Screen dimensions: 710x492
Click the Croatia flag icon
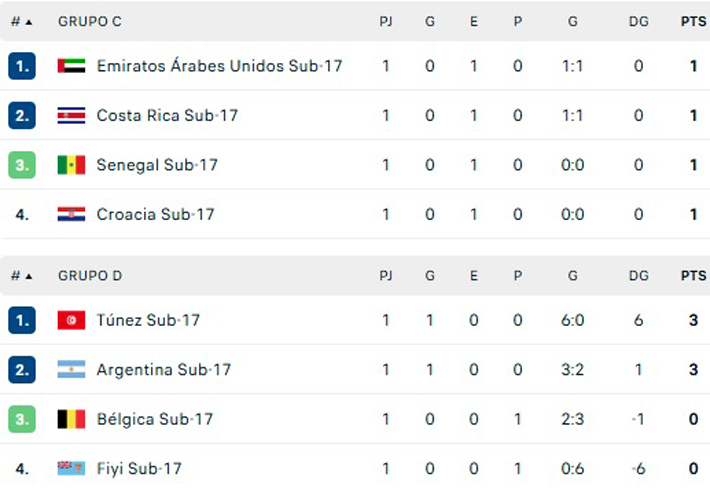click(71, 214)
